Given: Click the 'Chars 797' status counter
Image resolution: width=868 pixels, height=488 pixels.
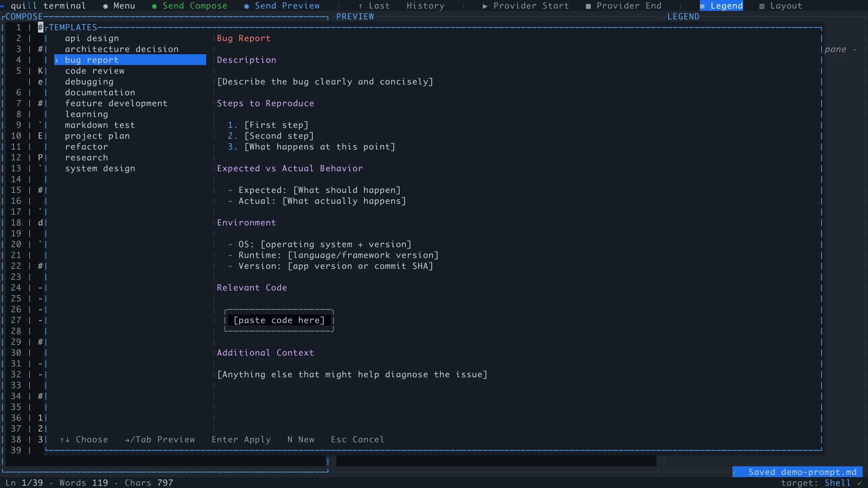Looking at the screenshot, I should click(x=149, y=483).
